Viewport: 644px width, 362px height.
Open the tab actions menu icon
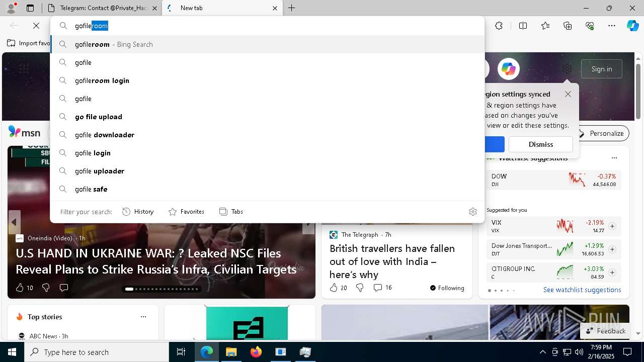point(30,8)
